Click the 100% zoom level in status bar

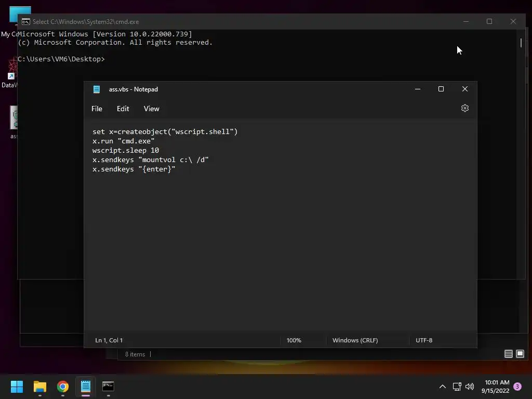[294, 340]
